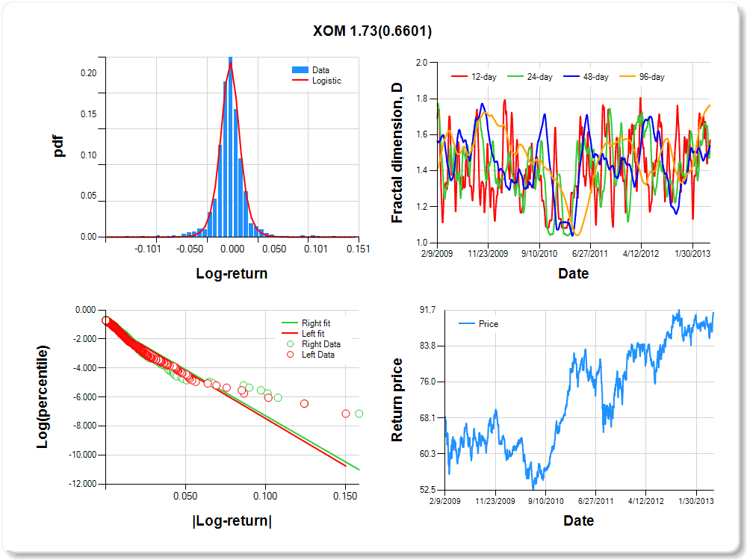Image resolution: width=747 pixels, height=560 pixels.
Task: Select the Return price axis label
Action: pos(397,399)
